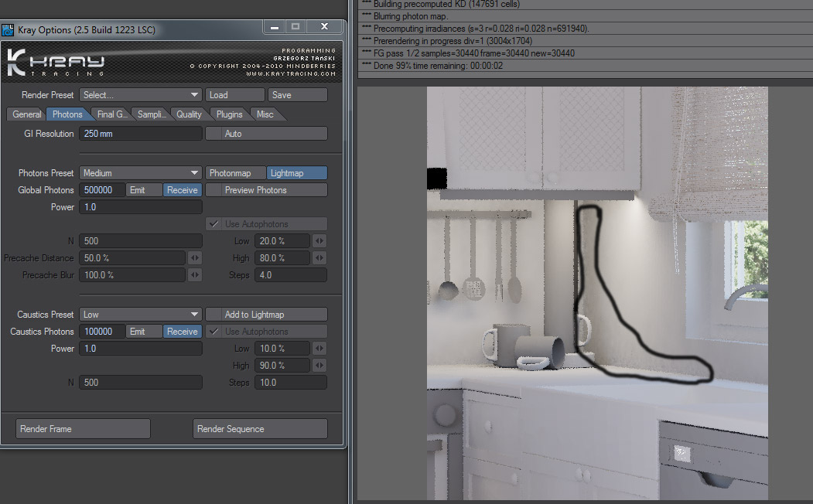This screenshot has height=504, width=813.
Task: Adjust the 20.0 % Low value arrows
Action: coord(319,241)
